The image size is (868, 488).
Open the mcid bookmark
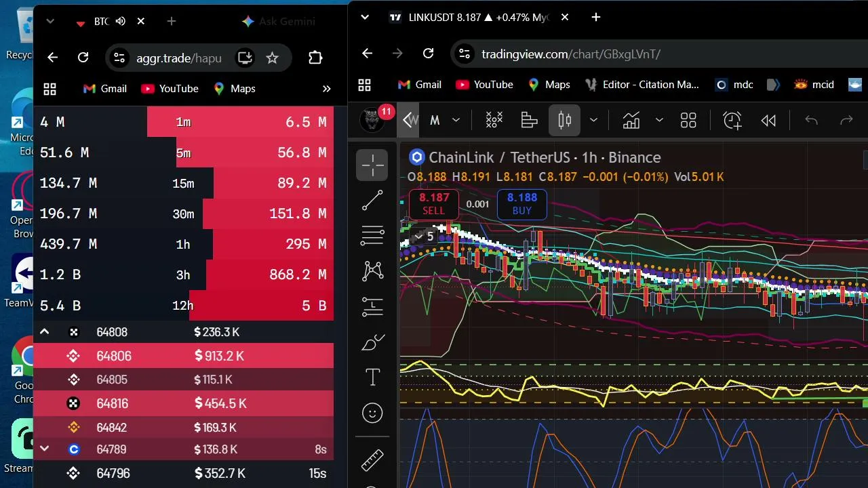click(814, 85)
